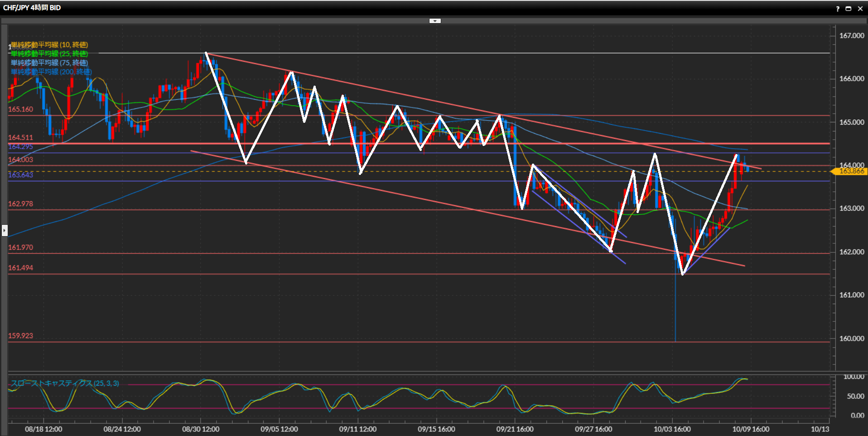Viewport: 868px width, 436px height.
Task: Click the 159.923 horizontal line label
Action: tap(21, 336)
